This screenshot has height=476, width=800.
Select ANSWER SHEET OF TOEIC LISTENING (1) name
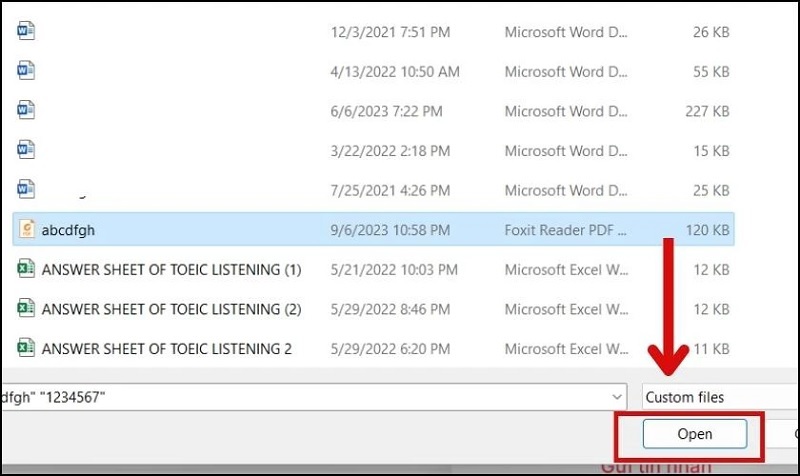point(171,269)
